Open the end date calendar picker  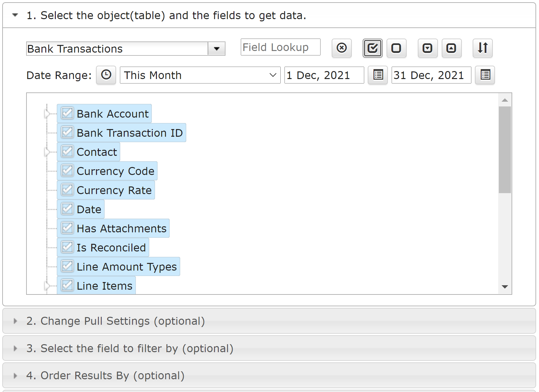click(x=485, y=75)
